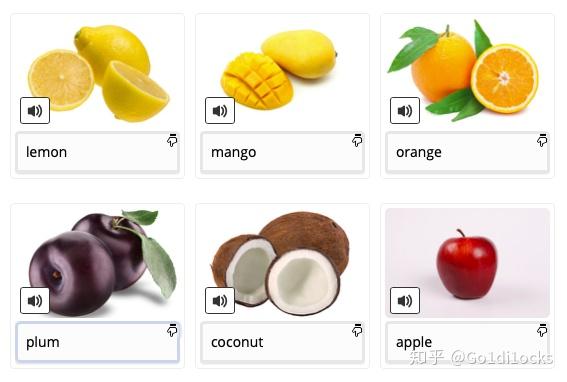Image resolution: width=567 pixels, height=382 pixels.
Task: Focus the text field containing plum
Action: tap(98, 342)
